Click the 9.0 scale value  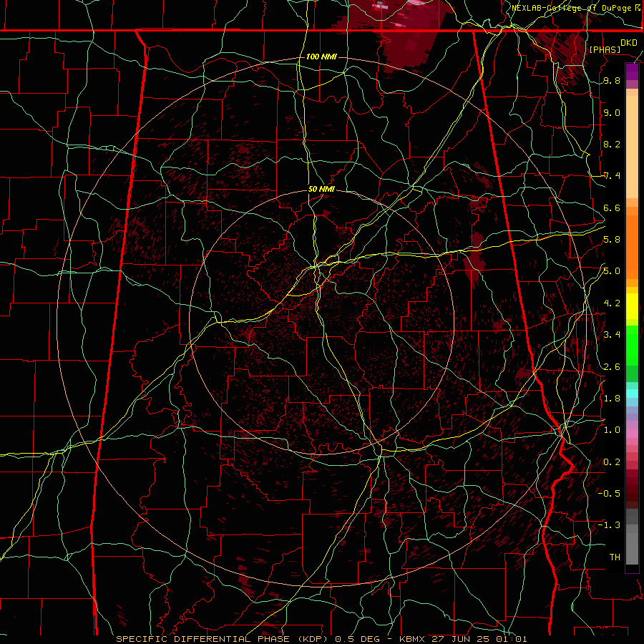tap(612, 112)
